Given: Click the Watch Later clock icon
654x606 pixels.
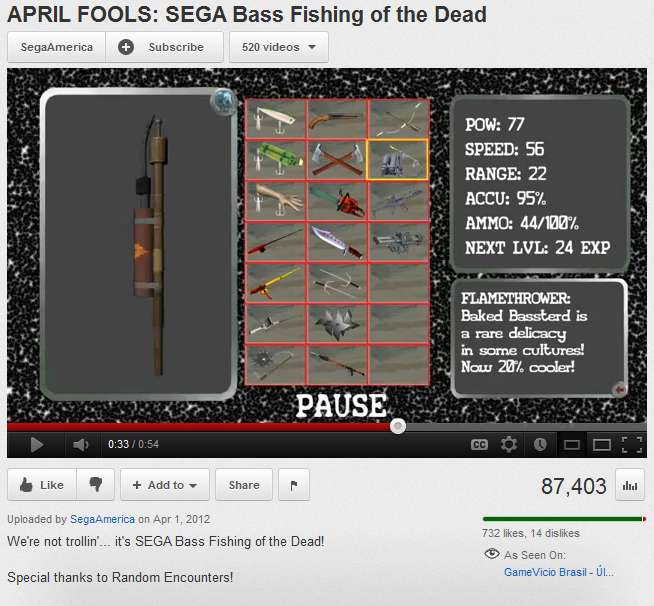Looking at the screenshot, I should pos(540,445).
